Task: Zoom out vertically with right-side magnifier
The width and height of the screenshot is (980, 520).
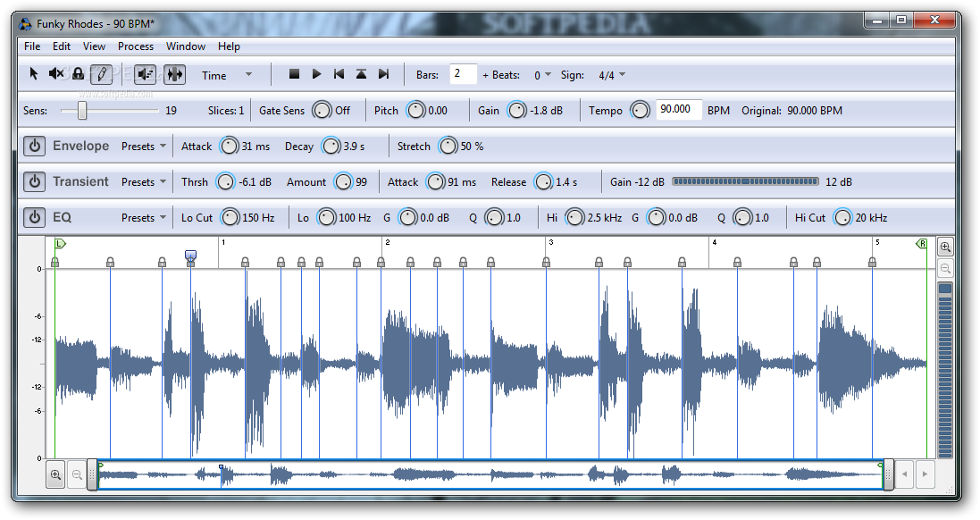Action: tap(945, 269)
